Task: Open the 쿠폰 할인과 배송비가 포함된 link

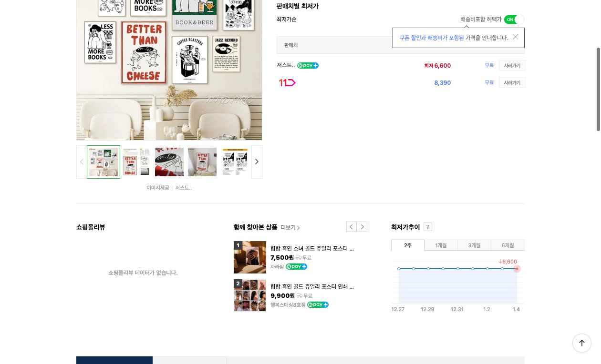Action: click(431, 38)
